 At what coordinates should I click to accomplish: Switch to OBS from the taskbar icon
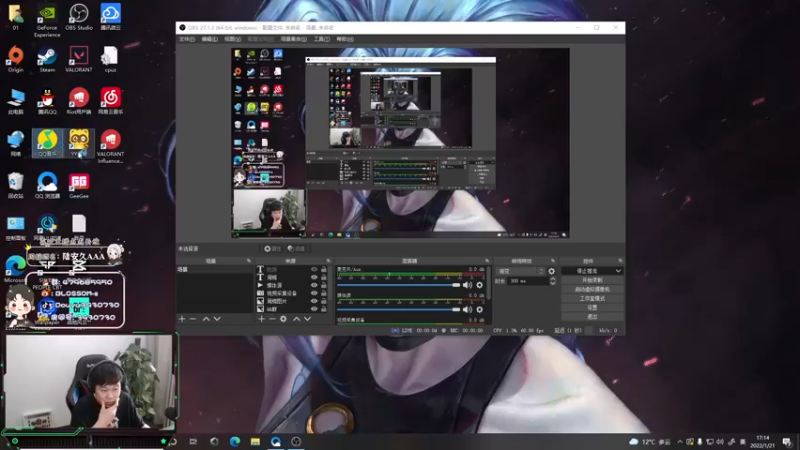point(296,442)
